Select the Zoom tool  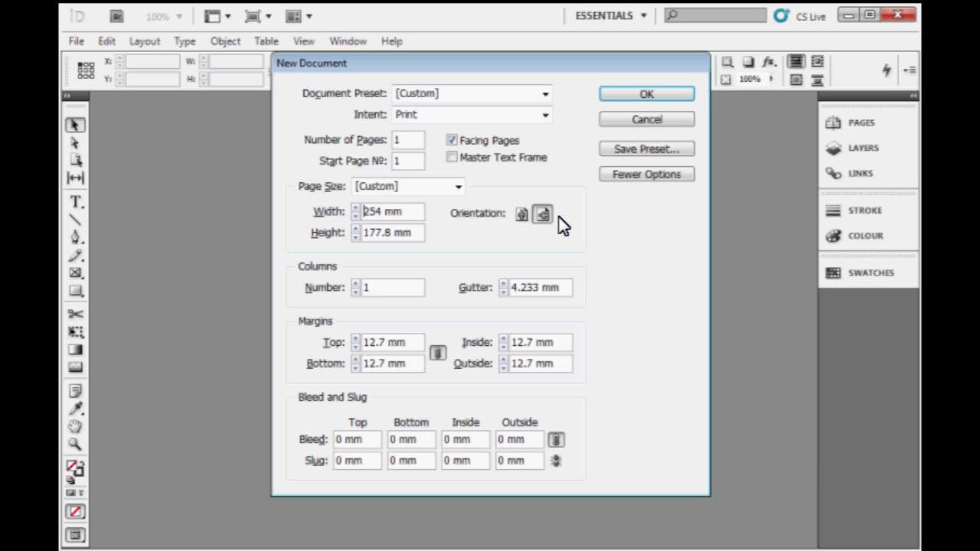(75, 444)
